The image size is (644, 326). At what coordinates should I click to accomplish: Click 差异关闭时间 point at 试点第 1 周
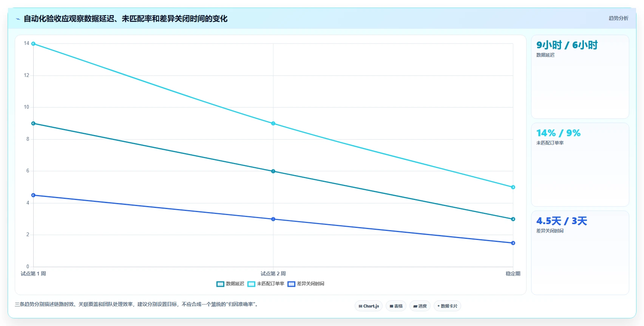tap(33, 195)
